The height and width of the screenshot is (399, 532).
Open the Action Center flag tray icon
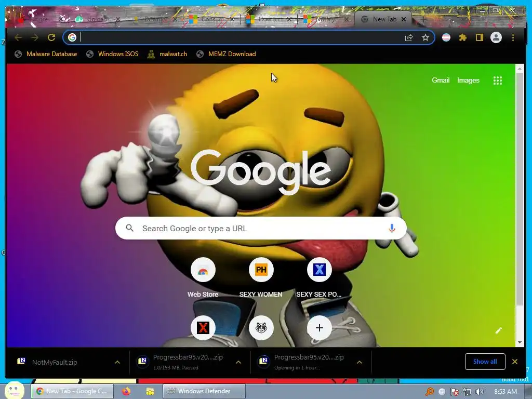tap(454, 392)
